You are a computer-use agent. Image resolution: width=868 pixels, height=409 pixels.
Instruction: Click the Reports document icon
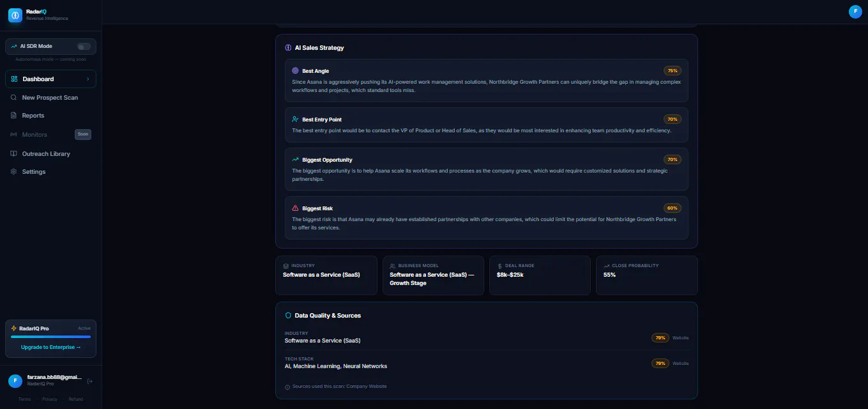(x=14, y=116)
